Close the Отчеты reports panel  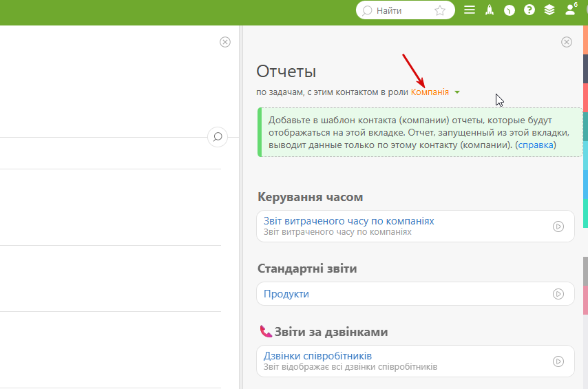[567, 42]
